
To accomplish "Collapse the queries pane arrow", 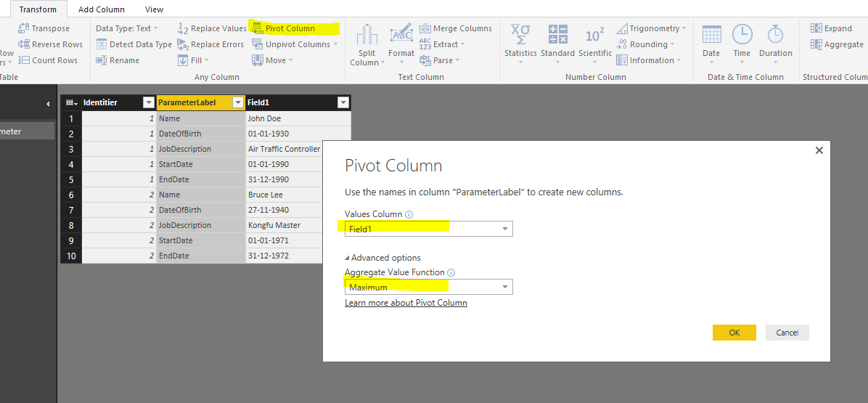I will tap(48, 104).
